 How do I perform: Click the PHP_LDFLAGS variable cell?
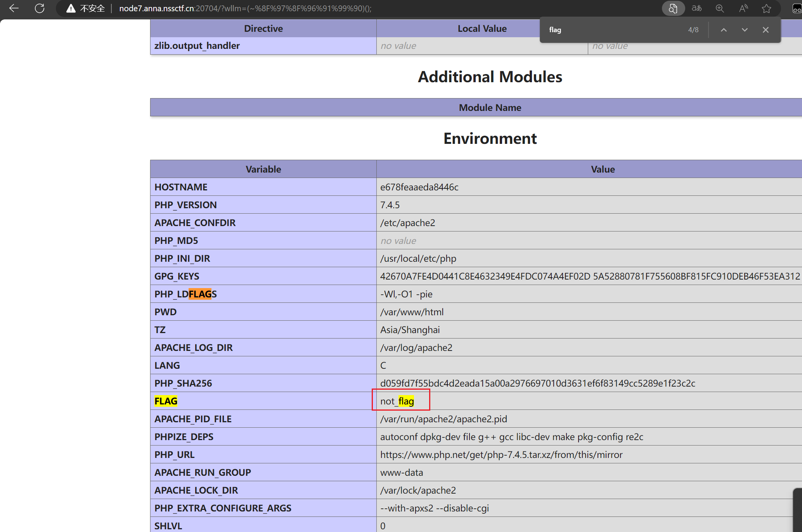pos(185,294)
